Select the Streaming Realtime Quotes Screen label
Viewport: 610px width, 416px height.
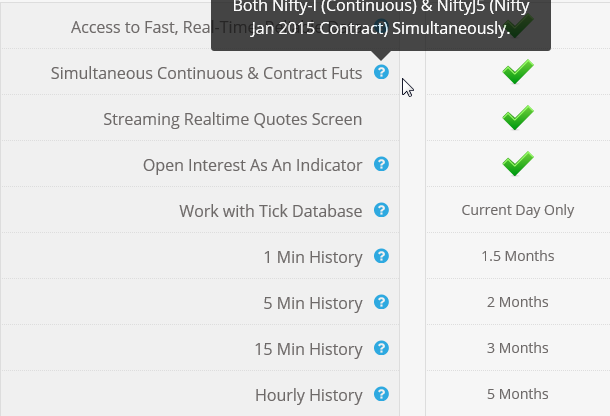pyautogui.click(x=233, y=120)
